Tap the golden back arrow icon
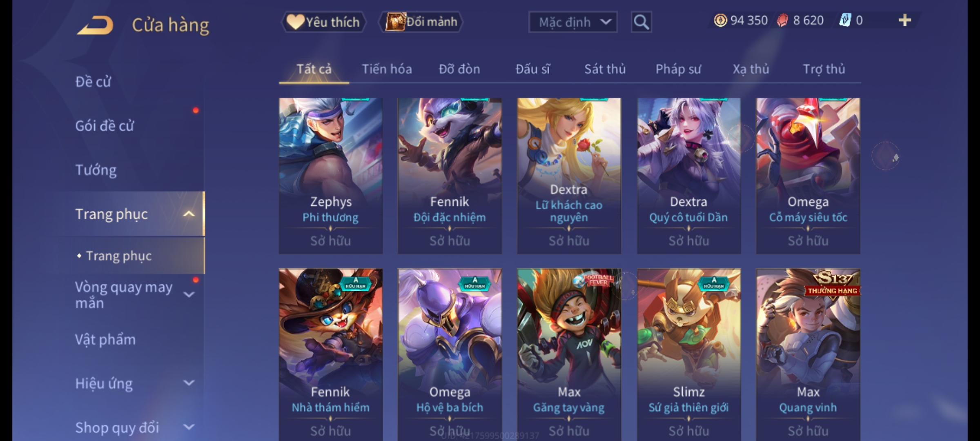The height and width of the screenshot is (441, 980). coord(95,25)
